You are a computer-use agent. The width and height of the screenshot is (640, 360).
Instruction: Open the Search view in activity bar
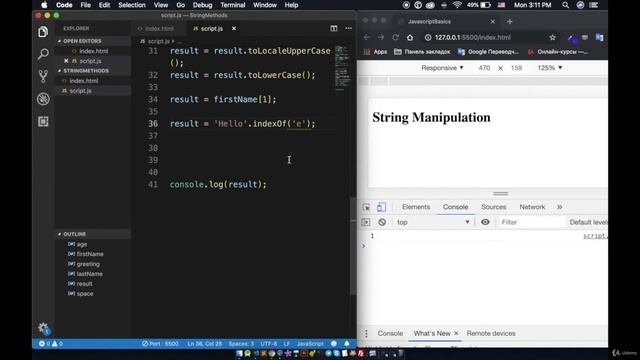pyautogui.click(x=43, y=54)
